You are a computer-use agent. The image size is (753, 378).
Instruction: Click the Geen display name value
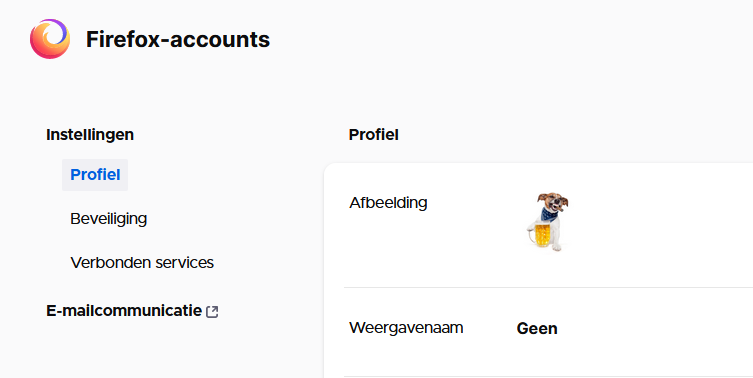tap(537, 329)
